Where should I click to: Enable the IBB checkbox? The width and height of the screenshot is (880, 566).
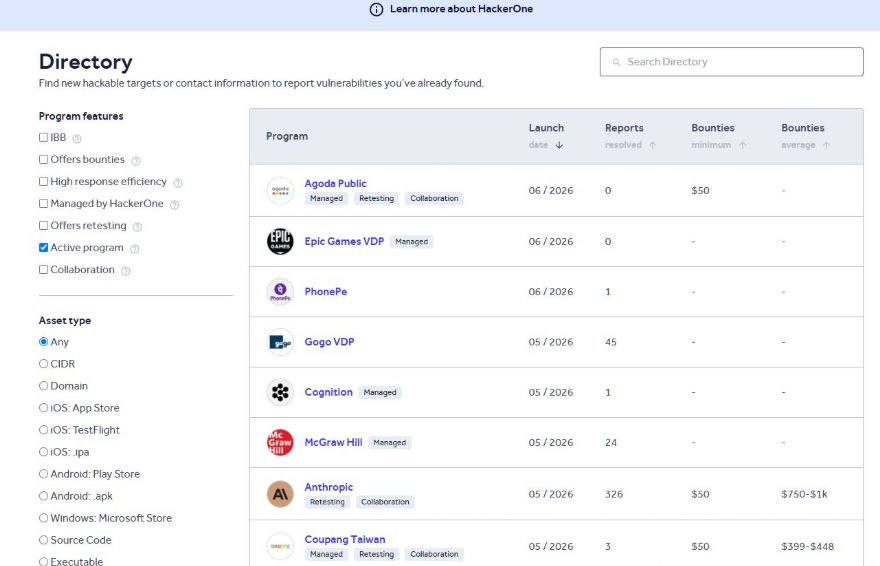coord(43,137)
